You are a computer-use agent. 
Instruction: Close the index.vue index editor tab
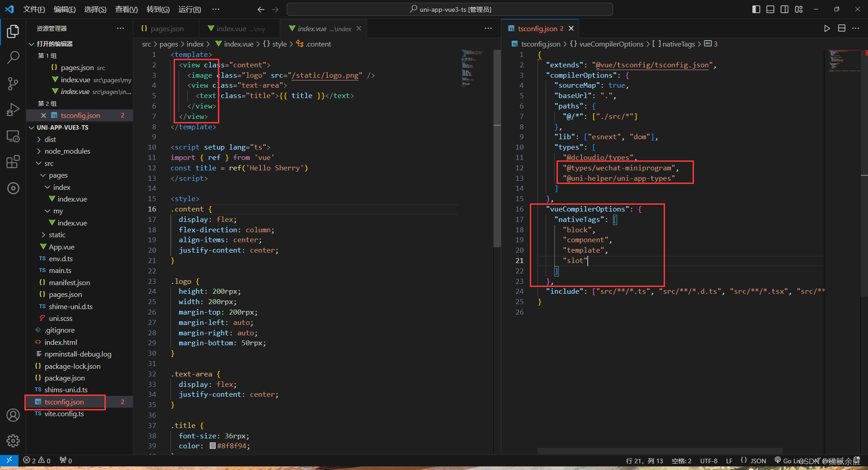coord(359,28)
